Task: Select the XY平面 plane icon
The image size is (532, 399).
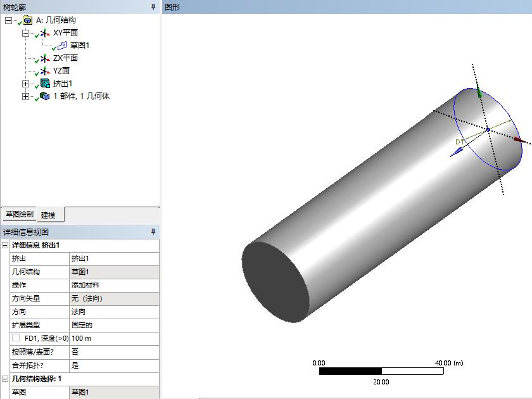Action: pyautogui.click(x=45, y=33)
